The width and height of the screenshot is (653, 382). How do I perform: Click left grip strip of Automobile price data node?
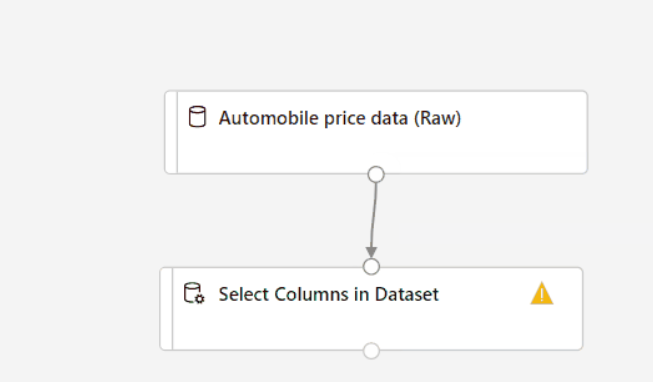click(x=171, y=132)
